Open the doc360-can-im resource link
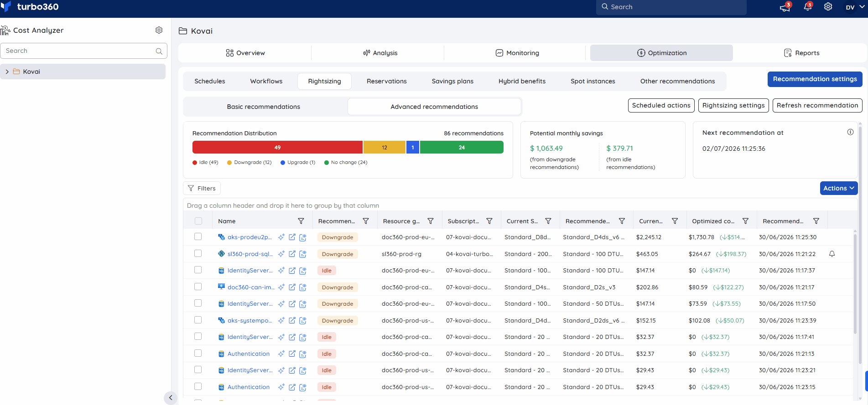The height and width of the screenshot is (405, 868). (x=251, y=287)
